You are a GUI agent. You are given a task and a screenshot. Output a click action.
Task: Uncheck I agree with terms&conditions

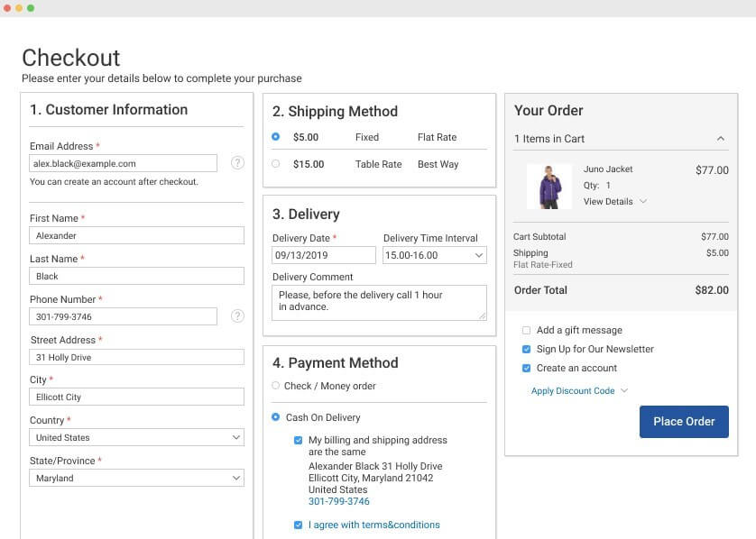(298, 525)
